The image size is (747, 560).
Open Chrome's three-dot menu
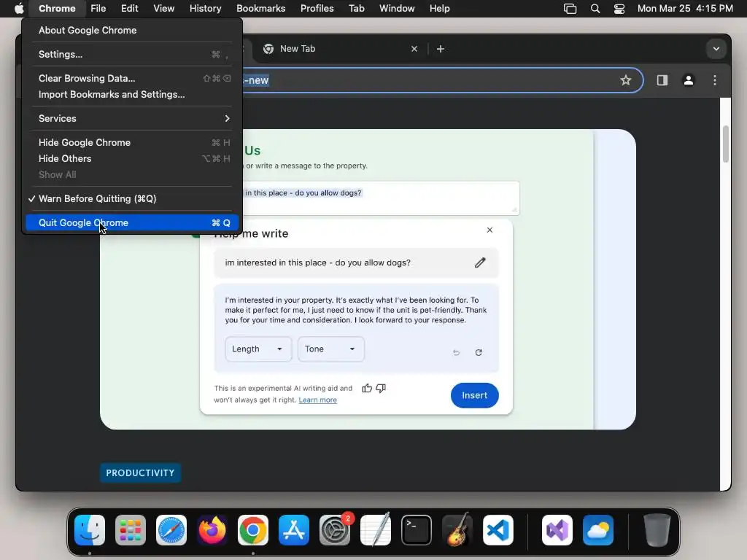pyautogui.click(x=715, y=80)
